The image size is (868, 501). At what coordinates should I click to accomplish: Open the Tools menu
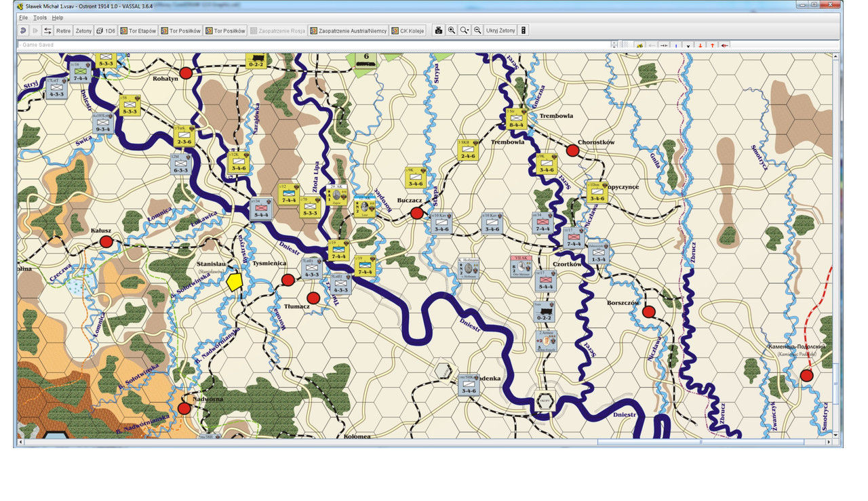click(40, 18)
